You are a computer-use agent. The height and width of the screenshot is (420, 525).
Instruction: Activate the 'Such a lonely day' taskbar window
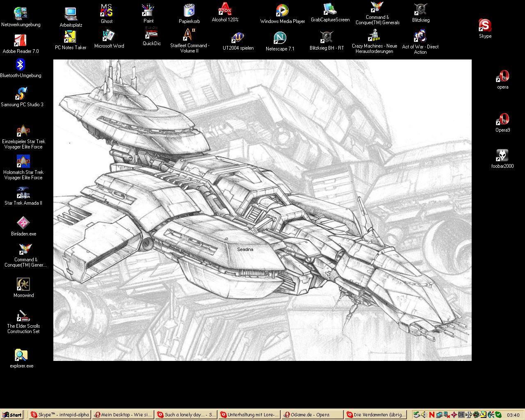tap(186, 415)
